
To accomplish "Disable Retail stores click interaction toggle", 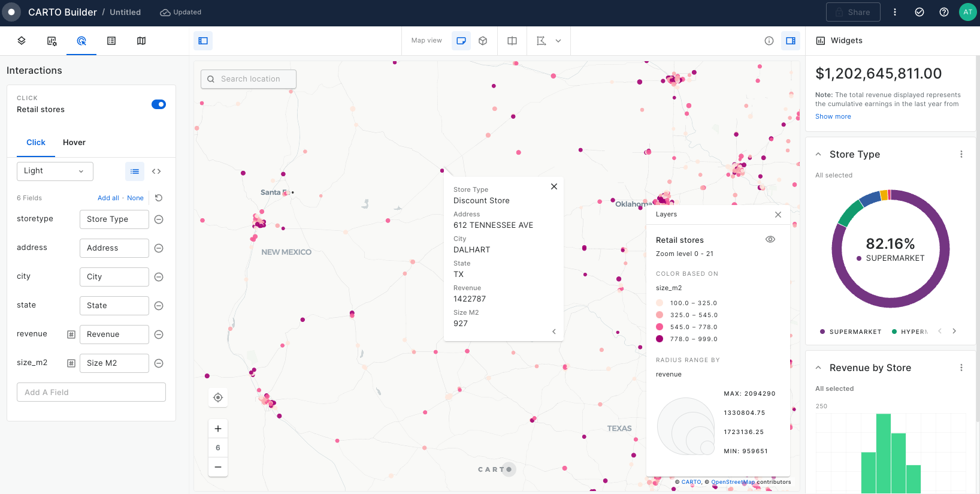I will (x=159, y=104).
